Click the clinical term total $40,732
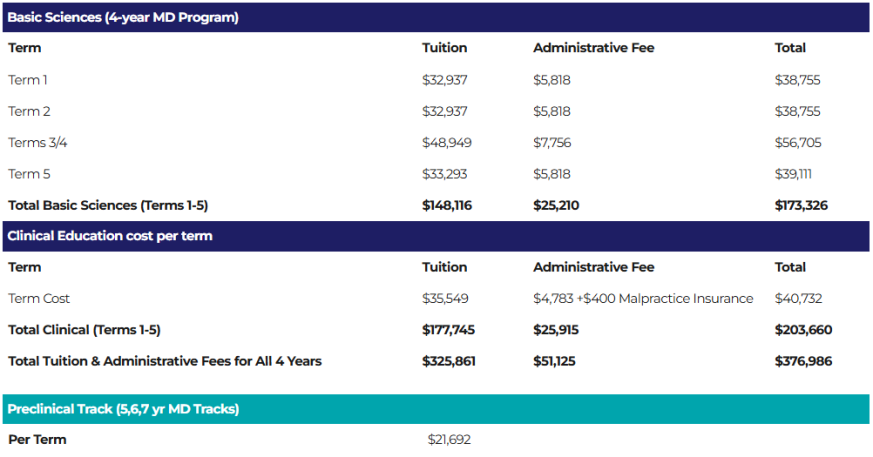Screen dimensions: 873x457 coord(798,298)
